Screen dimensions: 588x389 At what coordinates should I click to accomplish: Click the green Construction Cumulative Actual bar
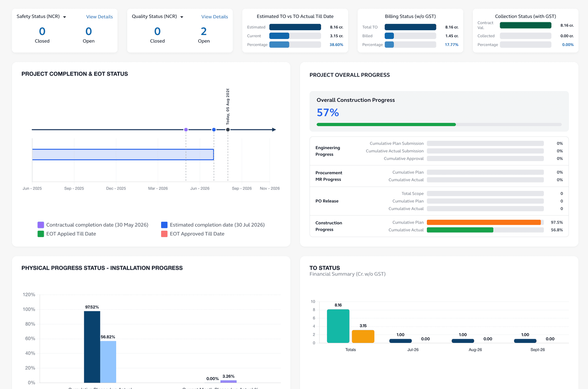(x=460, y=230)
